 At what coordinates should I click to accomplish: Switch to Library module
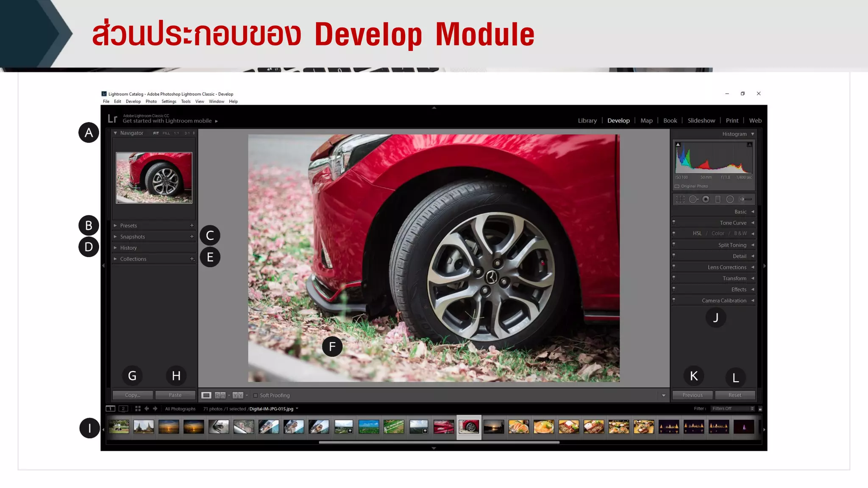pyautogui.click(x=587, y=121)
